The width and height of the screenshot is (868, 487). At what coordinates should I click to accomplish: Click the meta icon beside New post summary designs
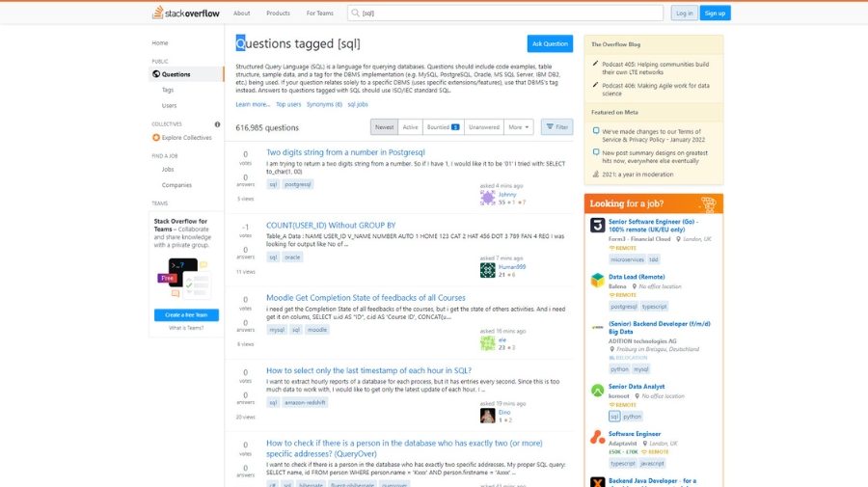596,152
